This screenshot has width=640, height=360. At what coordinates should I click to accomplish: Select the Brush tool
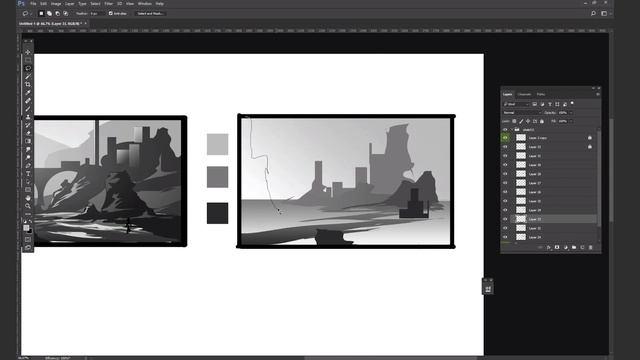coord(28,109)
